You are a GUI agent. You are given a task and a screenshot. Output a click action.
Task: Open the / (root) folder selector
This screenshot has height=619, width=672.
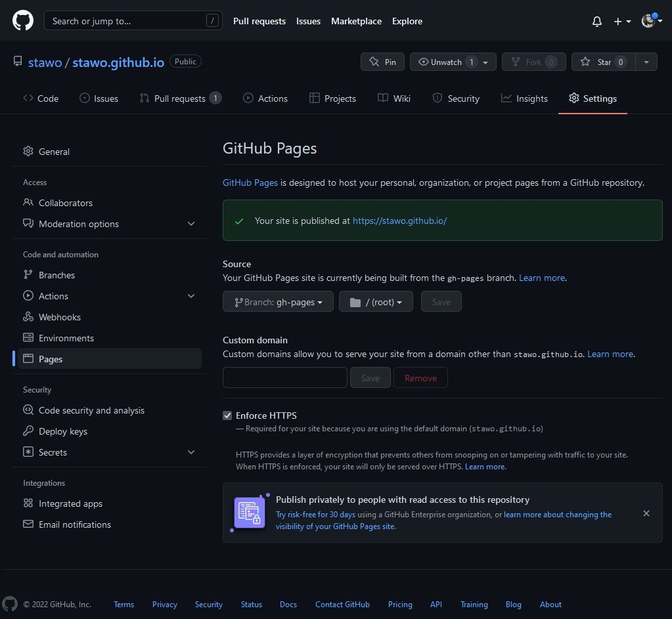[376, 301]
